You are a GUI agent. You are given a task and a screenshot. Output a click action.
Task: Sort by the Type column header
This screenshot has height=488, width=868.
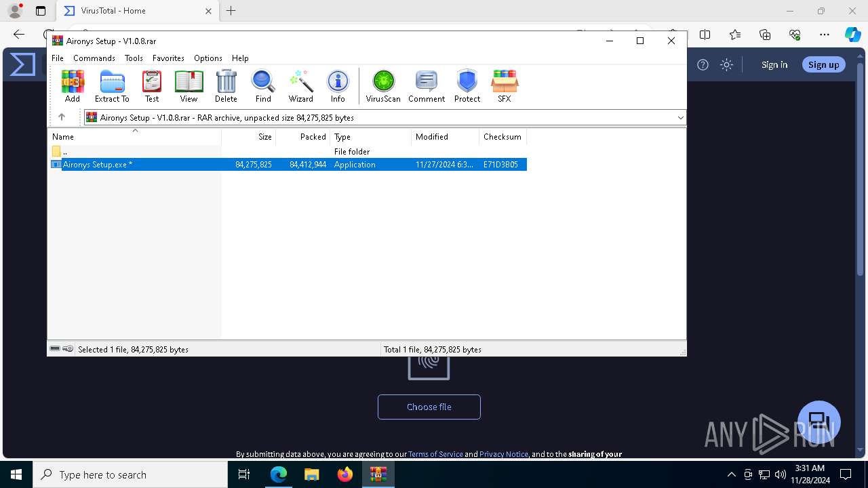pos(371,137)
